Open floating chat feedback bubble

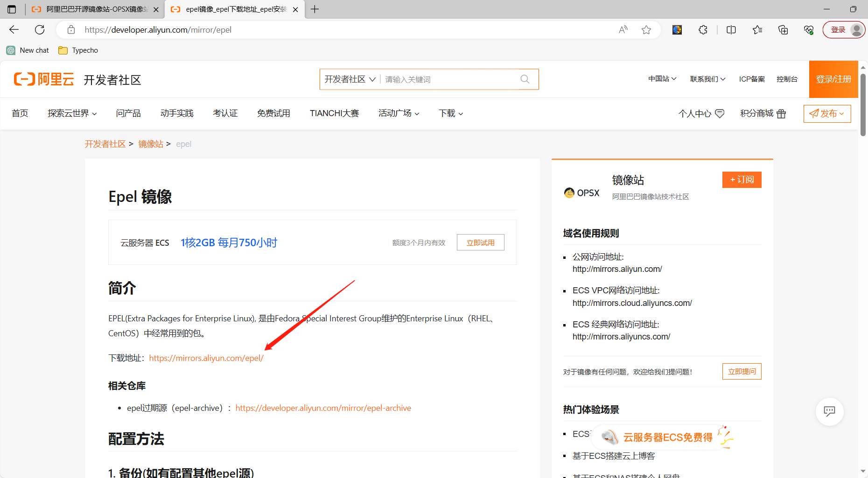(x=829, y=411)
